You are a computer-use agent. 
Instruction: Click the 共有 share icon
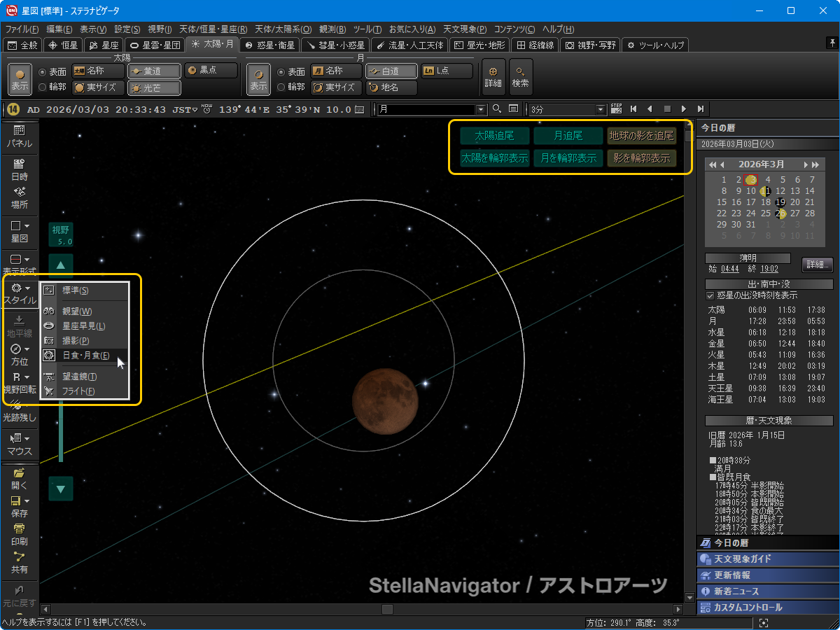19,562
